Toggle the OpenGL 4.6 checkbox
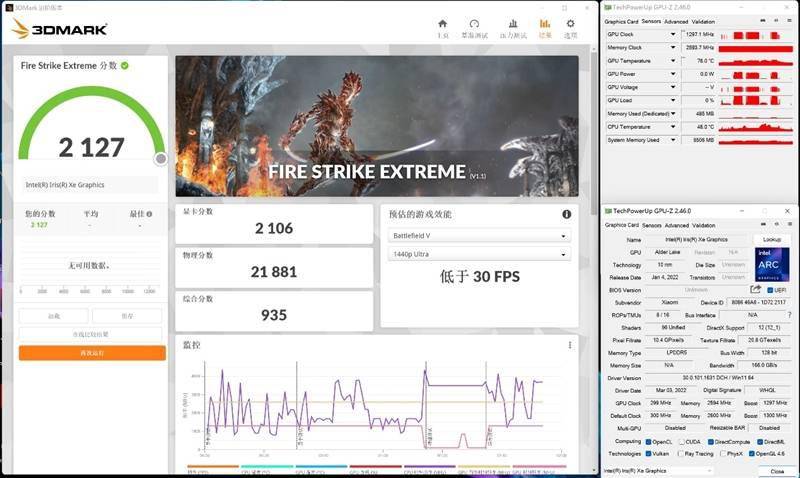The height and width of the screenshot is (478, 800). tap(752, 454)
